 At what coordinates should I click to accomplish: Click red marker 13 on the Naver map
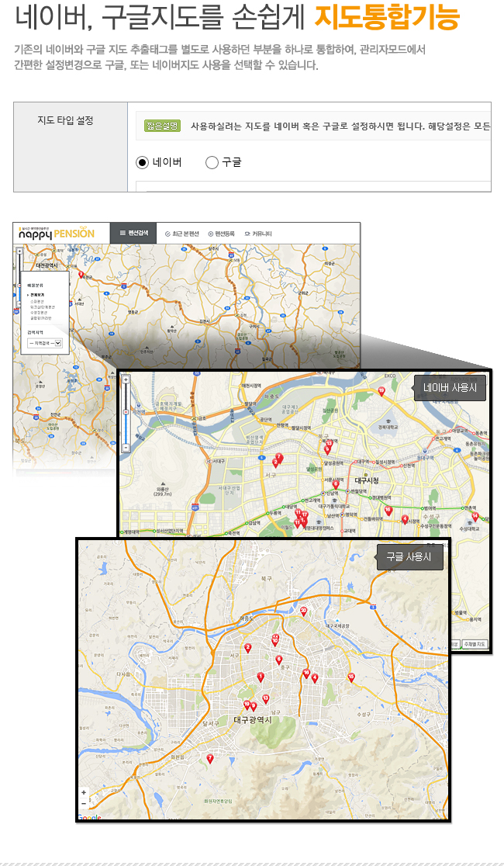click(329, 444)
